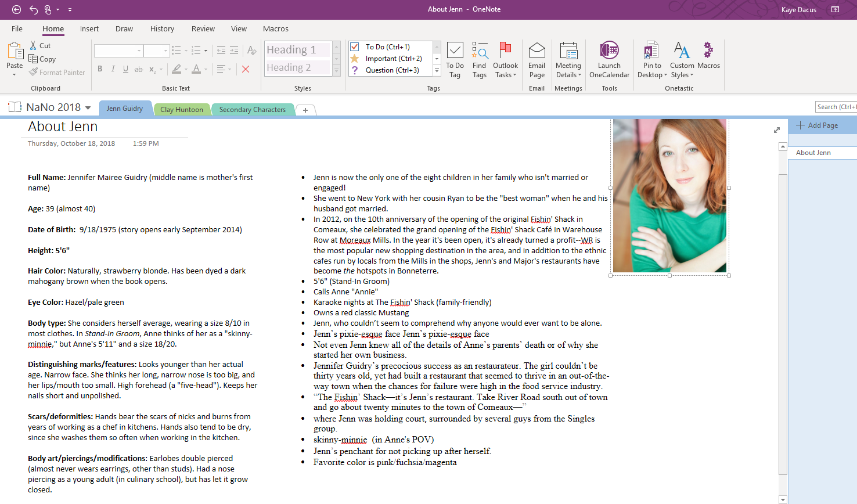Click the expand page arrow icon
Viewport: 857px width, 504px height.
coord(777,130)
